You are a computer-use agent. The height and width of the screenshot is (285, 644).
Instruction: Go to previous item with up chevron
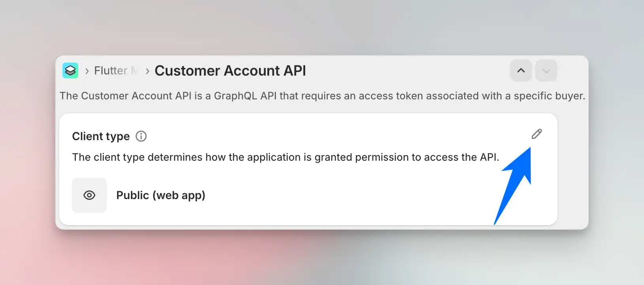[x=521, y=71]
